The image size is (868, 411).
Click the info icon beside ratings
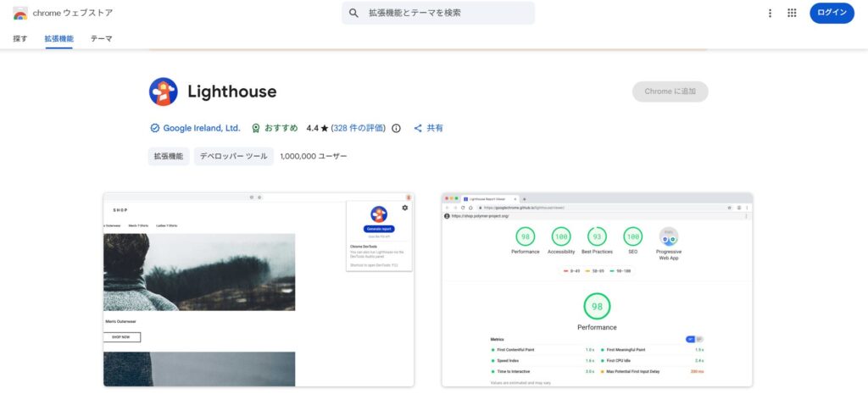(x=396, y=128)
